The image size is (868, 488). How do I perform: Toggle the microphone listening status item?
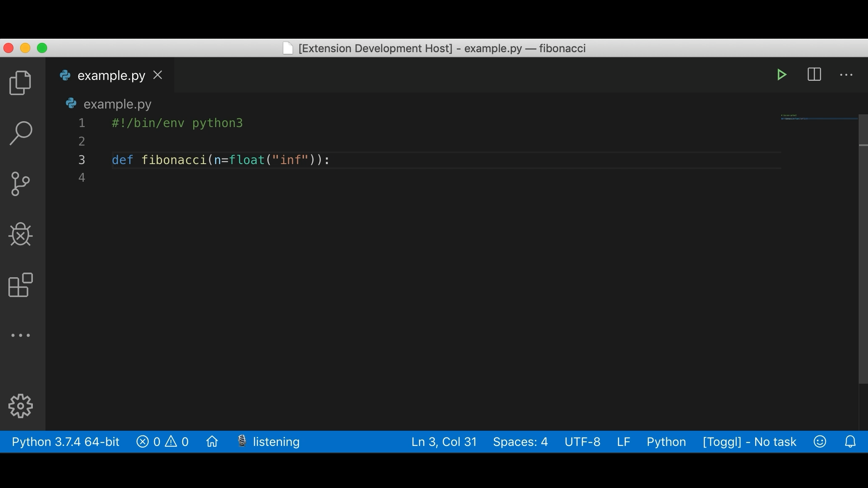[269, 442]
